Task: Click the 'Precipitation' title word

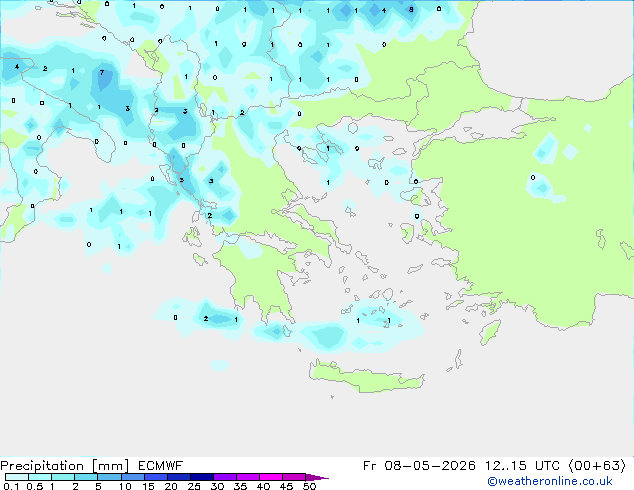Action: (42, 466)
